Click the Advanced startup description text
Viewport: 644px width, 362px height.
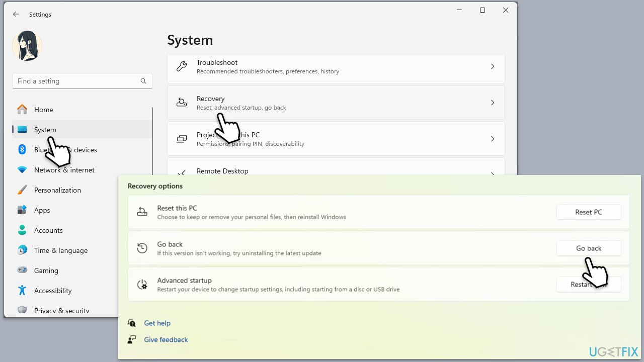[278, 290]
